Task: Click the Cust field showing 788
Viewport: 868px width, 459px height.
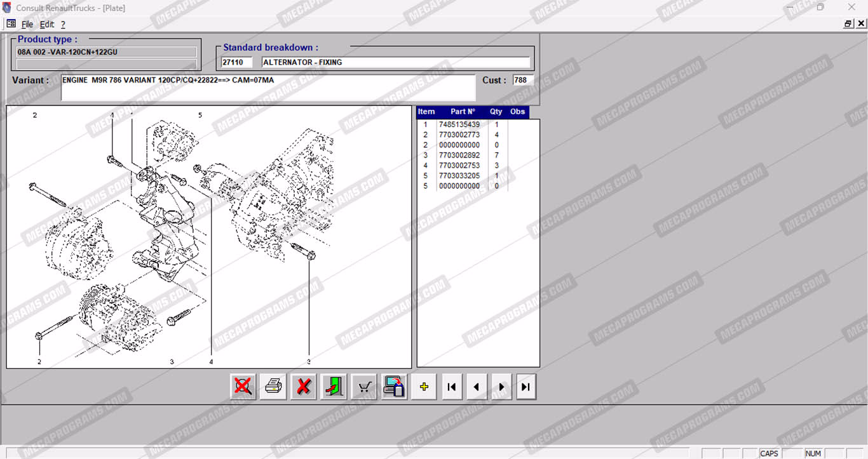Action: coord(523,80)
